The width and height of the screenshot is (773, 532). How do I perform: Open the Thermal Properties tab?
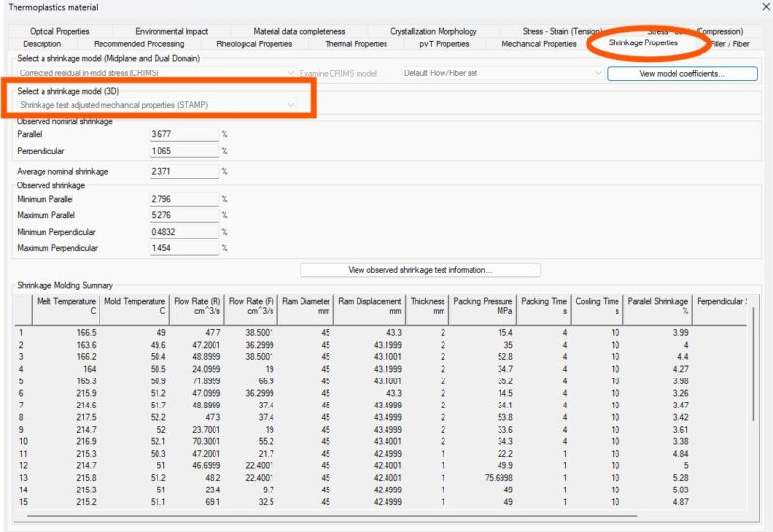[356, 44]
